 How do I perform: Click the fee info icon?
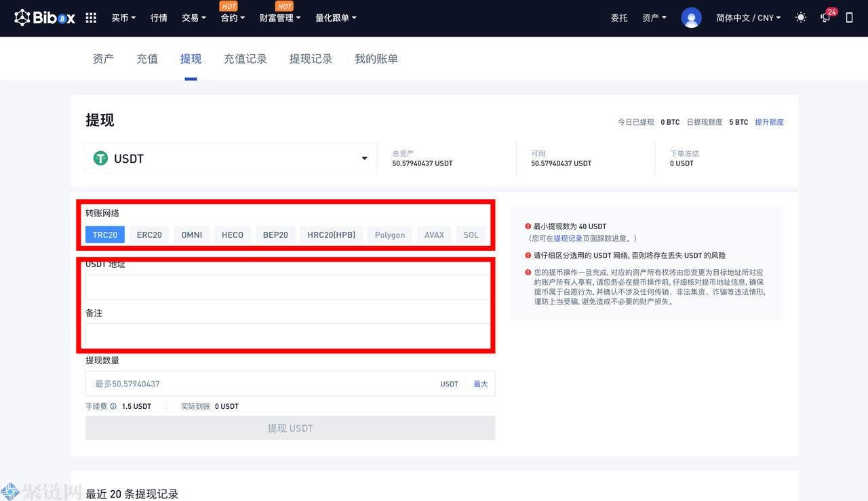point(113,406)
